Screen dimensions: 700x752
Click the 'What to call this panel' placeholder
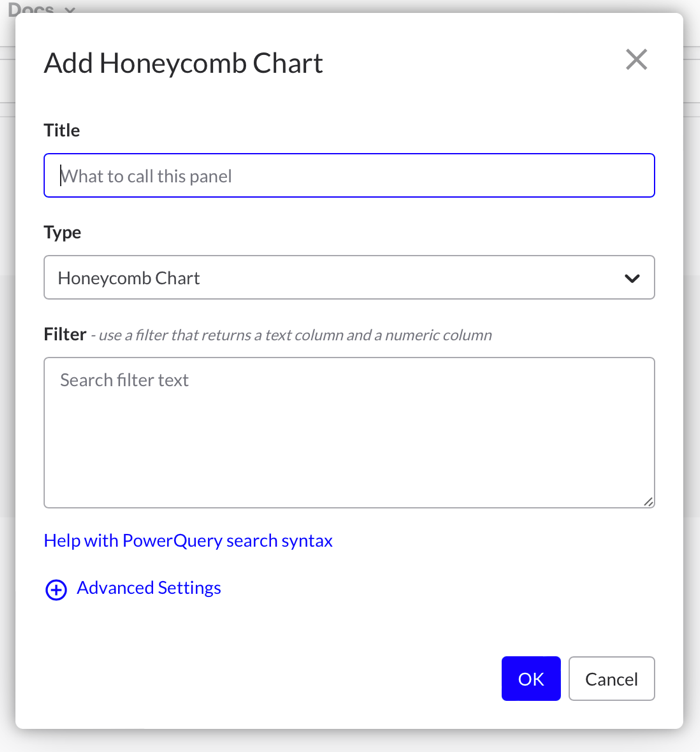click(146, 176)
